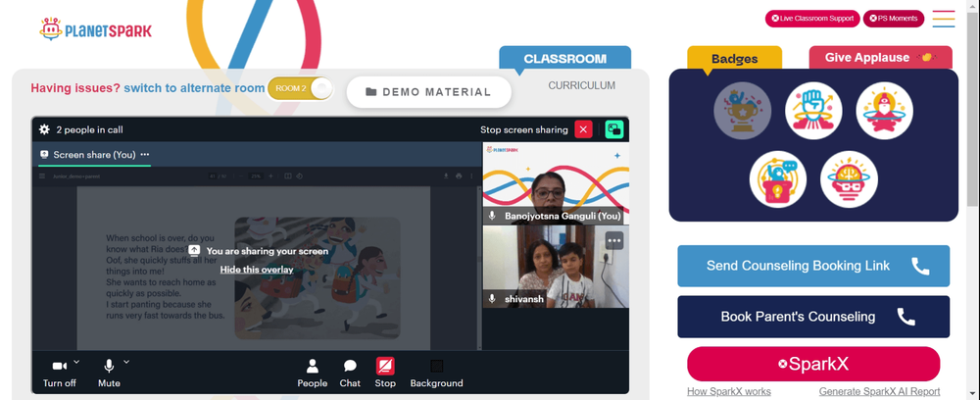
Task: Click the phone icon on Book Parent's Counseling
Action: (906, 317)
